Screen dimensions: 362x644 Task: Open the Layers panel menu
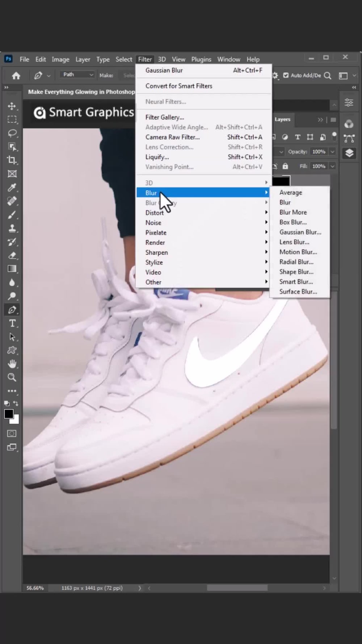(x=333, y=120)
